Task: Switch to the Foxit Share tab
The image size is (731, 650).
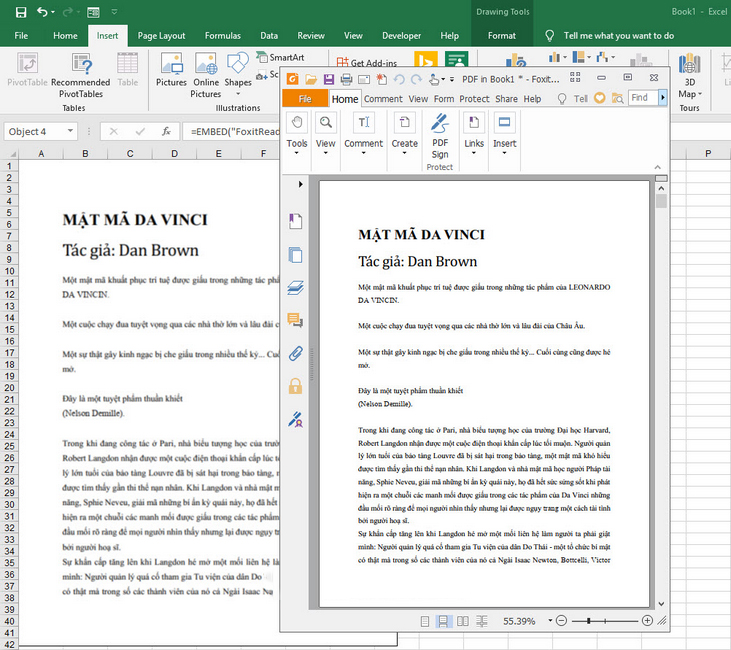Action: coord(506,99)
